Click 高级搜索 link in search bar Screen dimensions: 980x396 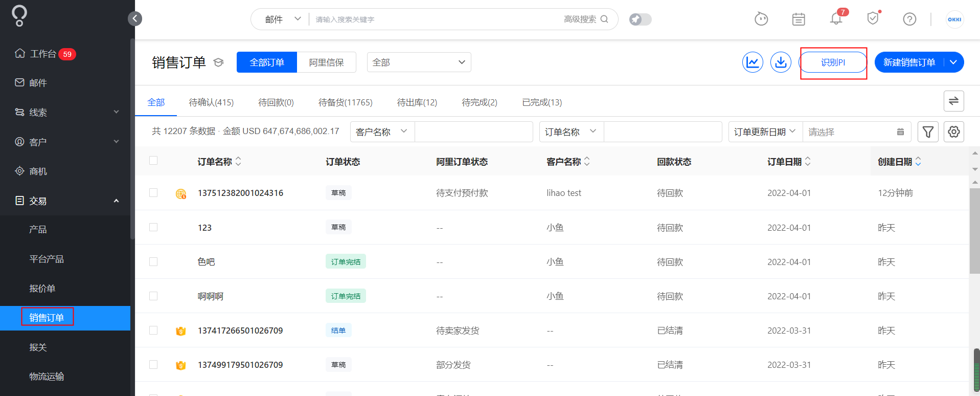[x=580, y=19]
